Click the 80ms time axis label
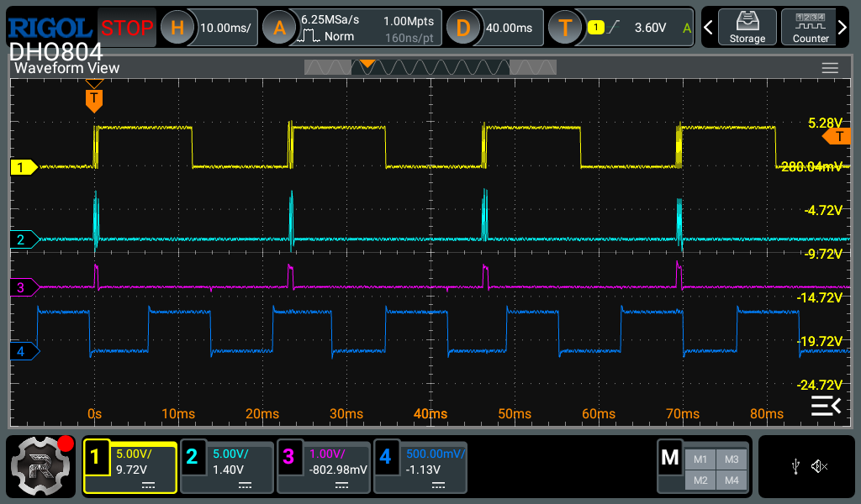 click(x=767, y=414)
